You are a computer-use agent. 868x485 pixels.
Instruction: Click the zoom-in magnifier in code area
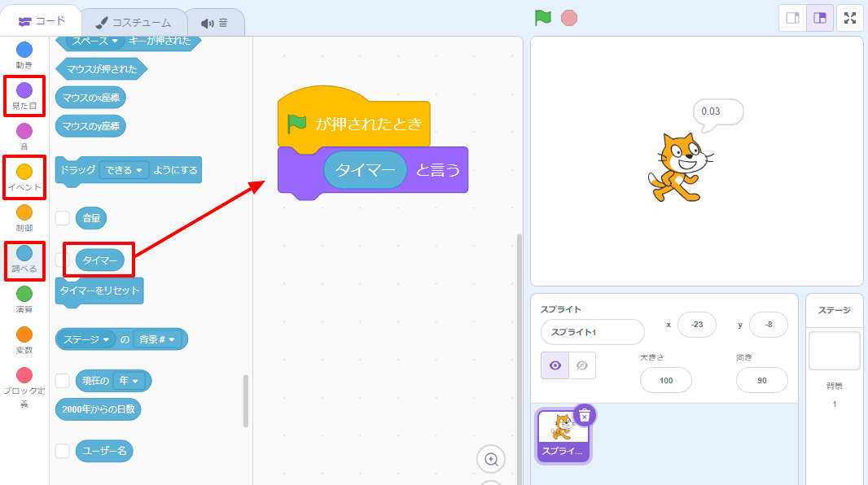[491, 460]
